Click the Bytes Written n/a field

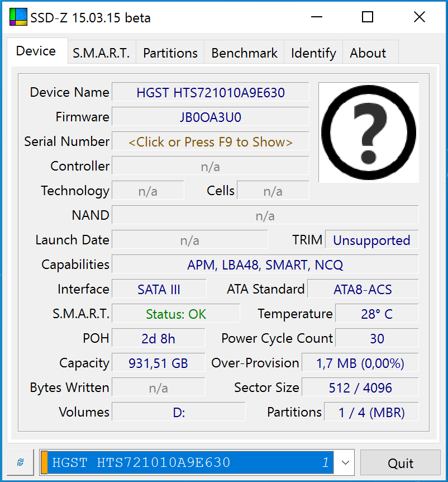pyautogui.click(x=159, y=388)
